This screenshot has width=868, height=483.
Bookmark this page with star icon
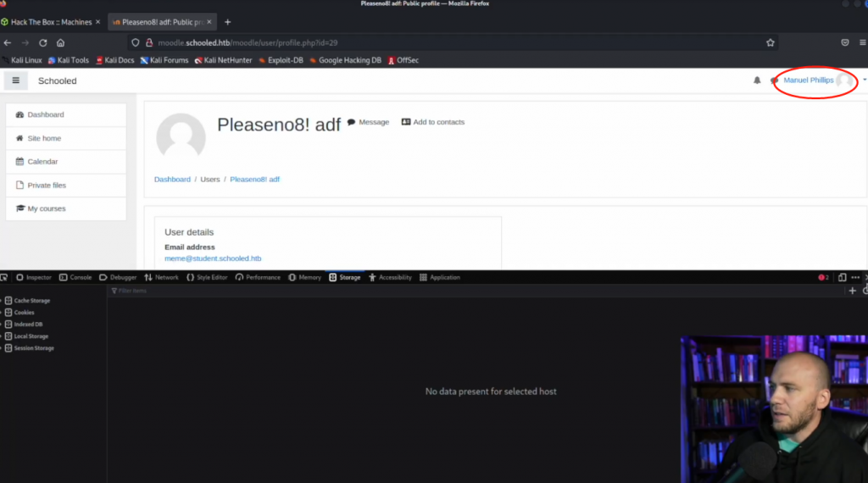coord(770,42)
